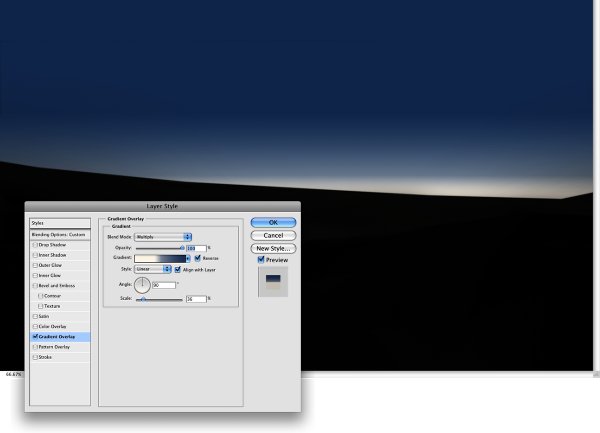The height and width of the screenshot is (433, 600).
Task: Select the Gradient Overlay item
Action: click(60, 337)
